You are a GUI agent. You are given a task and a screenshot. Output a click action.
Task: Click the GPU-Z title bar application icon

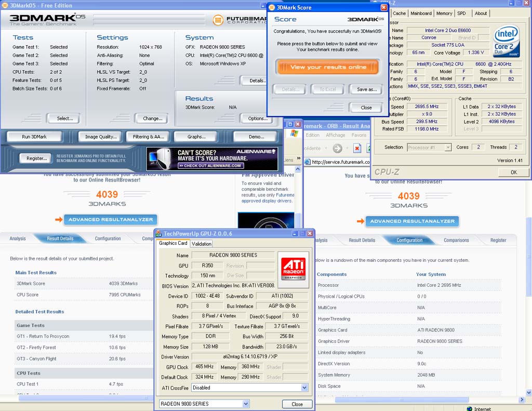click(x=158, y=233)
